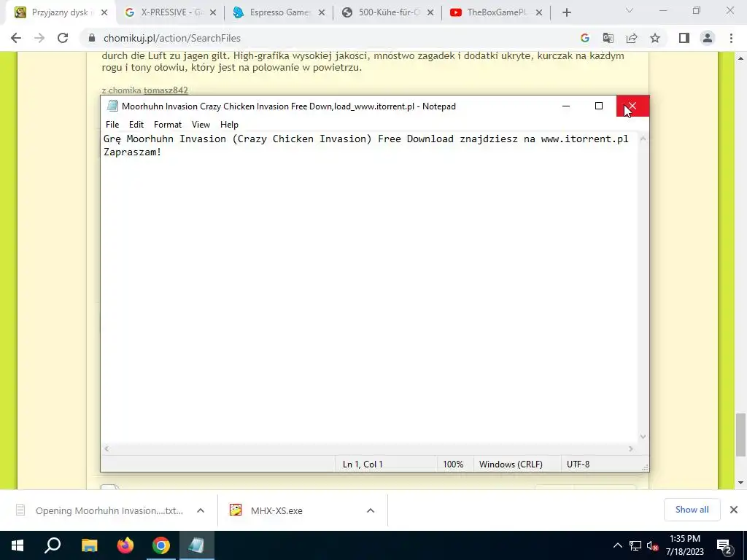
Task: Close the Espresso Games tab
Action: coord(322,13)
